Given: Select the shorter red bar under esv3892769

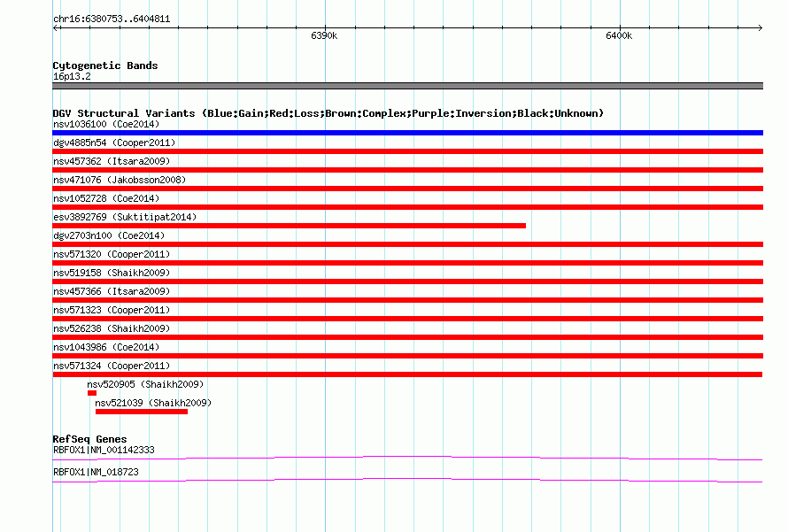Looking at the screenshot, I should pos(289,226).
